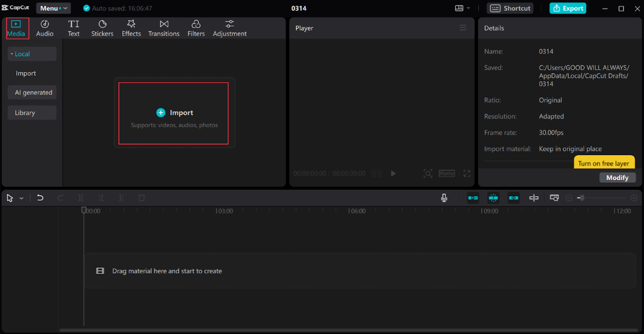644x334 pixels.
Task: Click the 09:00 timeline ruler mark
Action: pyautogui.click(x=489, y=211)
